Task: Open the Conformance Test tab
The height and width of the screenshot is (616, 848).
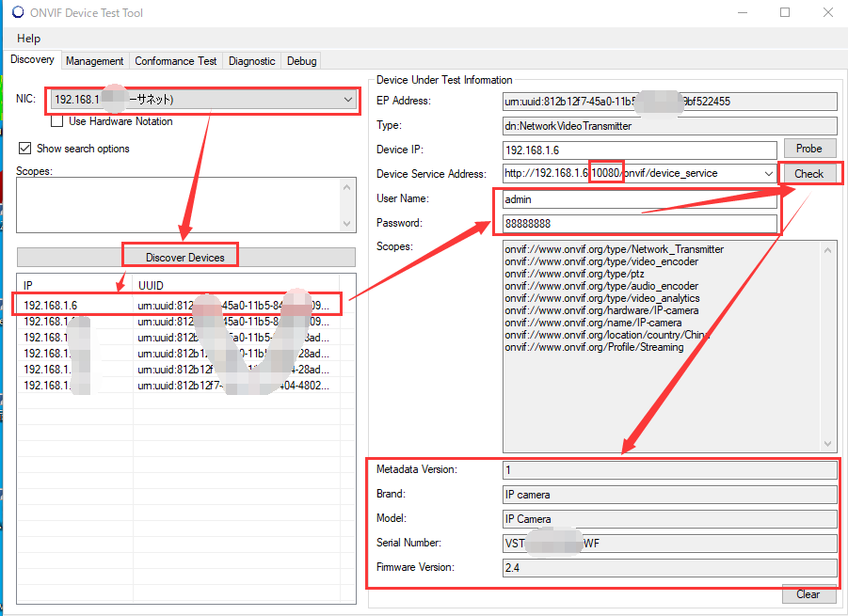Action: pyautogui.click(x=176, y=61)
